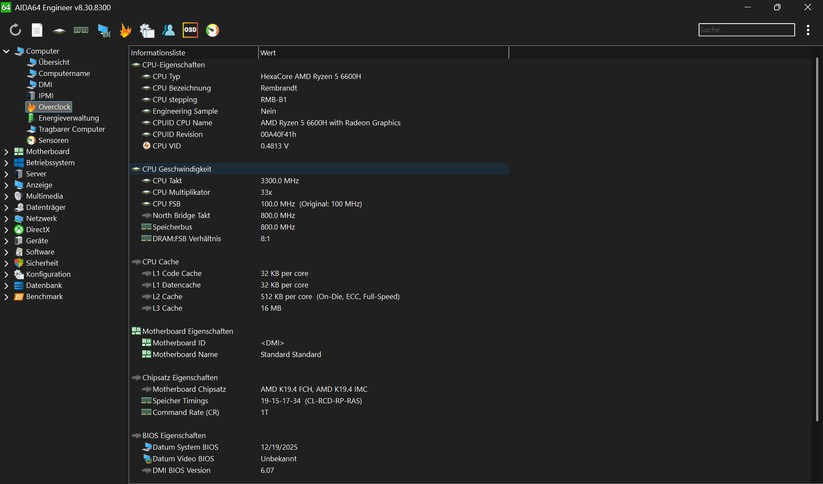Viewport: 823px width, 484px height.
Task: Click the DirectX Xbox icon
Action: (x=19, y=229)
